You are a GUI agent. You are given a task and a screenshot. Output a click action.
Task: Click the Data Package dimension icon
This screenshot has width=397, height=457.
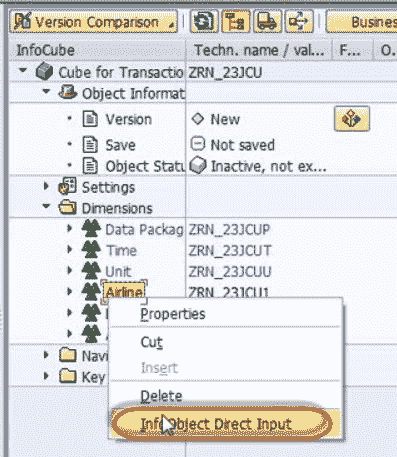pyautogui.click(x=91, y=229)
